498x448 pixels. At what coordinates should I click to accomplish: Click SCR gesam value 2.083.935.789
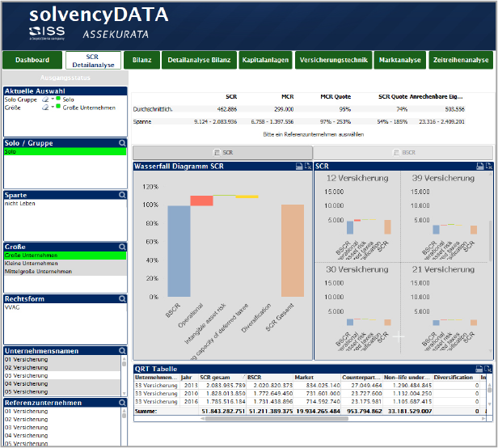pos(226,386)
